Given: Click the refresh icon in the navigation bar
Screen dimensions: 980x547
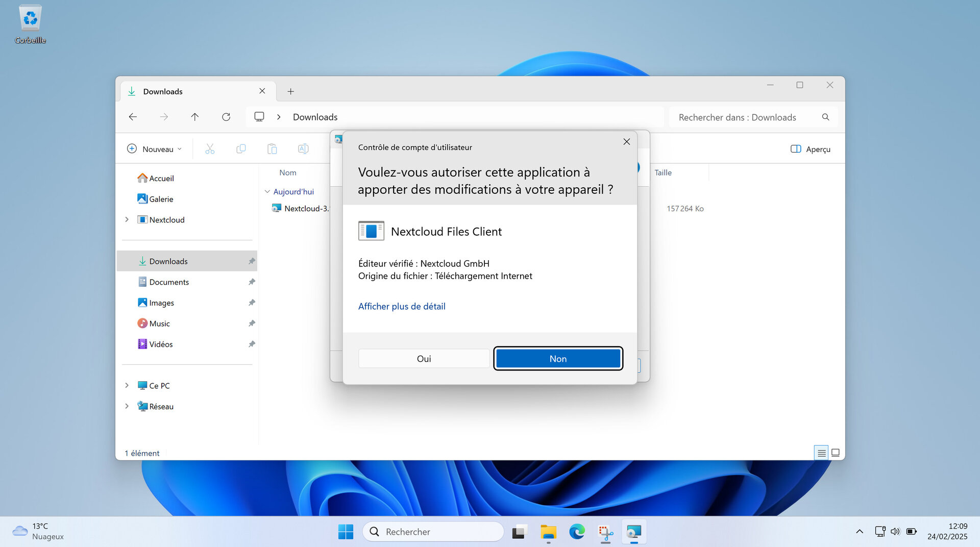Looking at the screenshot, I should click(226, 117).
